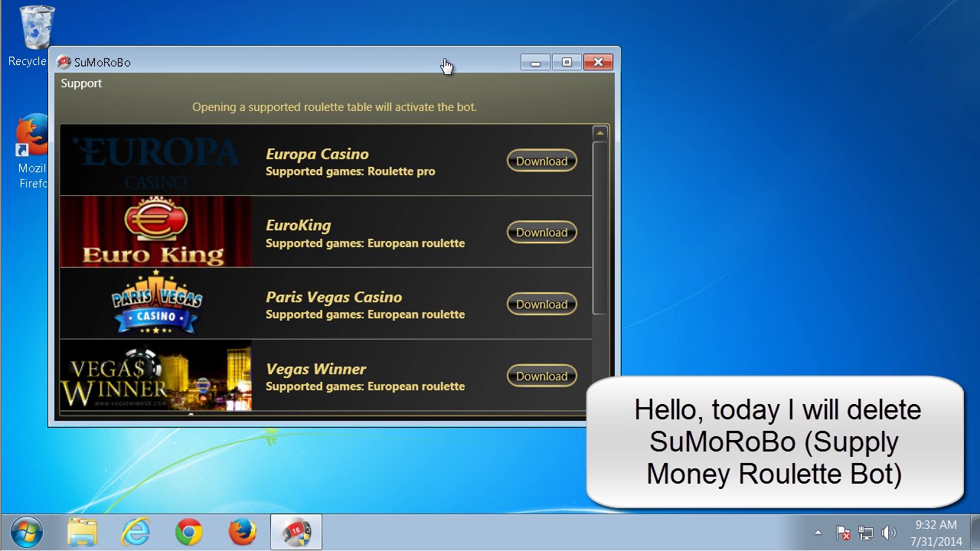Select the EuroKing title text

[299, 226]
